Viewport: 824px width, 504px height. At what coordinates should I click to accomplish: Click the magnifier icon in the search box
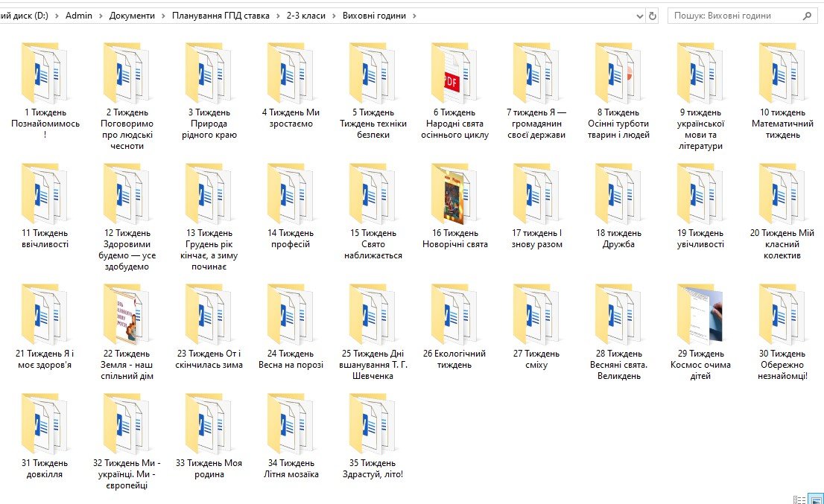coord(808,16)
